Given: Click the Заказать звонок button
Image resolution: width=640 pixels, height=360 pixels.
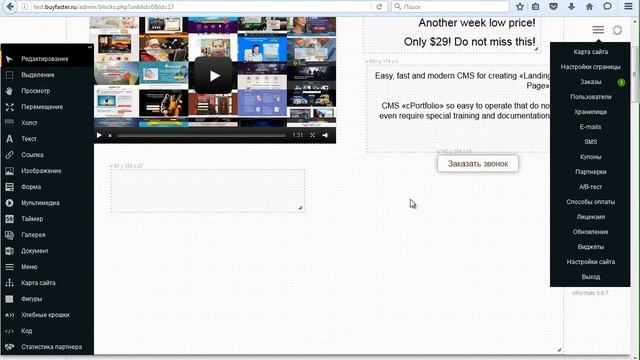Looking at the screenshot, I should click(478, 164).
